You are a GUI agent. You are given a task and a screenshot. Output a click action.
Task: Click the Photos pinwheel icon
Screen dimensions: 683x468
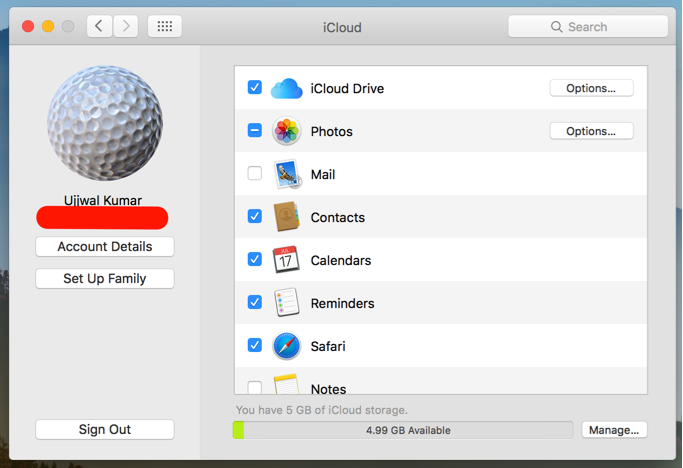pyautogui.click(x=287, y=131)
